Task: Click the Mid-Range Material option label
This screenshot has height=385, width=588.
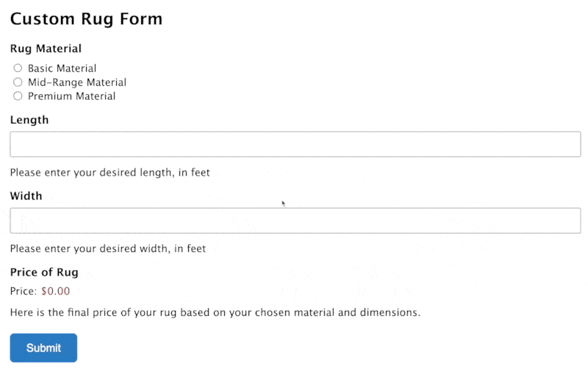Action: click(77, 82)
